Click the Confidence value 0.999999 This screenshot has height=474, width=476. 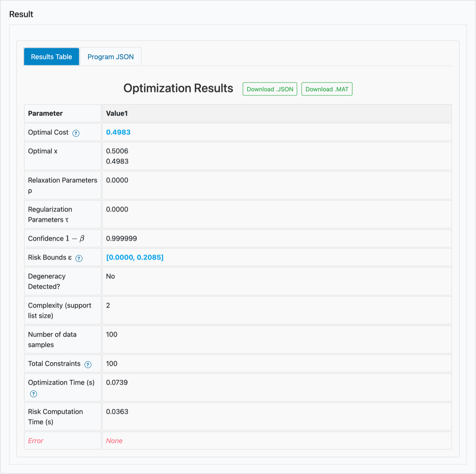(121, 239)
